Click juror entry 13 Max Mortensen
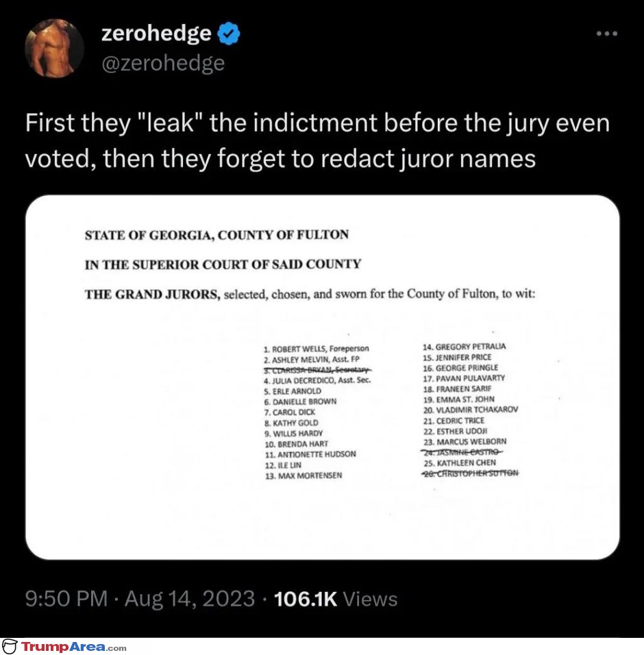This screenshot has height=655, width=644. (x=304, y=475)
